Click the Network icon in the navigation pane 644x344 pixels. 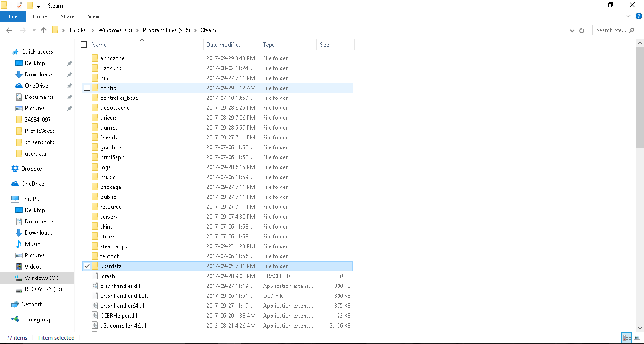coord(16,304)
